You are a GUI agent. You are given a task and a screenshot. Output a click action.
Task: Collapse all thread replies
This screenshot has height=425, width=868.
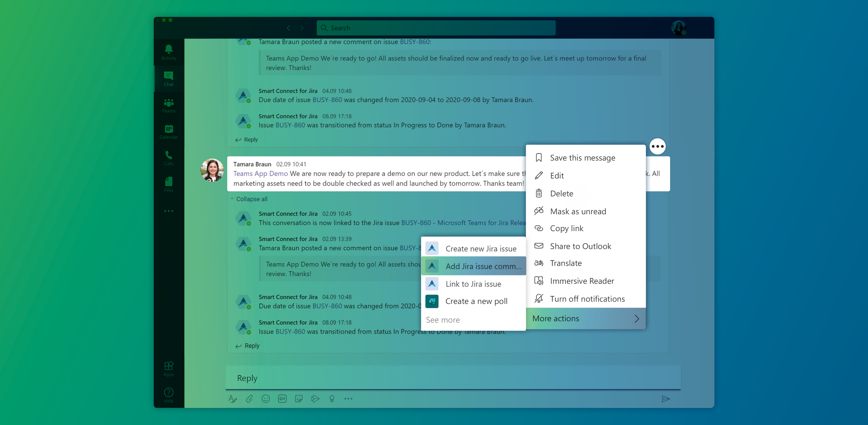click(251, 199)
